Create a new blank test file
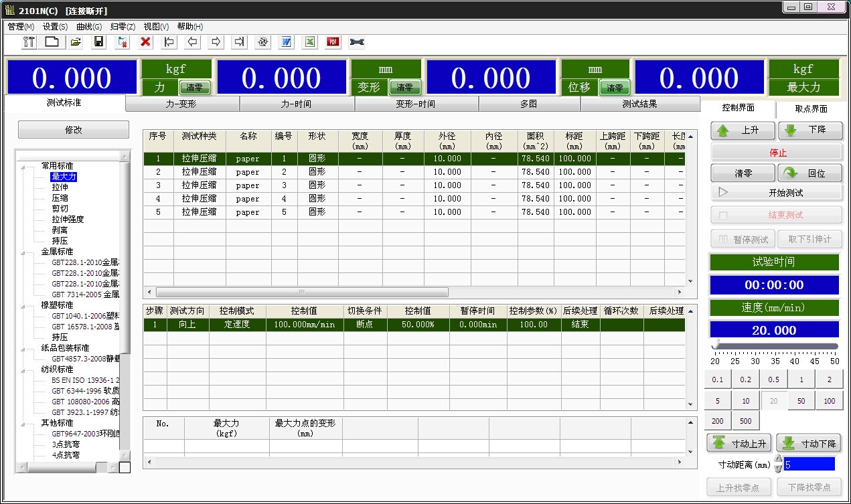Screen dimensions: 851x504 coord(52,42)
